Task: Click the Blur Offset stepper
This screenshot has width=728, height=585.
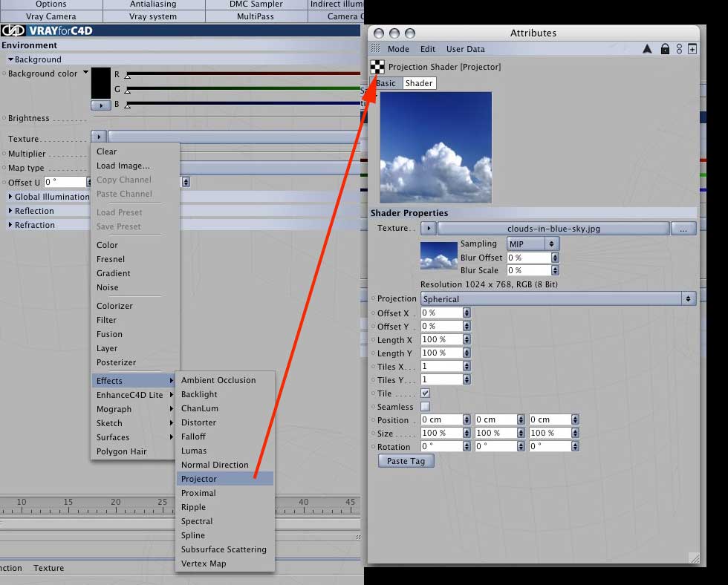Action: pos(555,258)
